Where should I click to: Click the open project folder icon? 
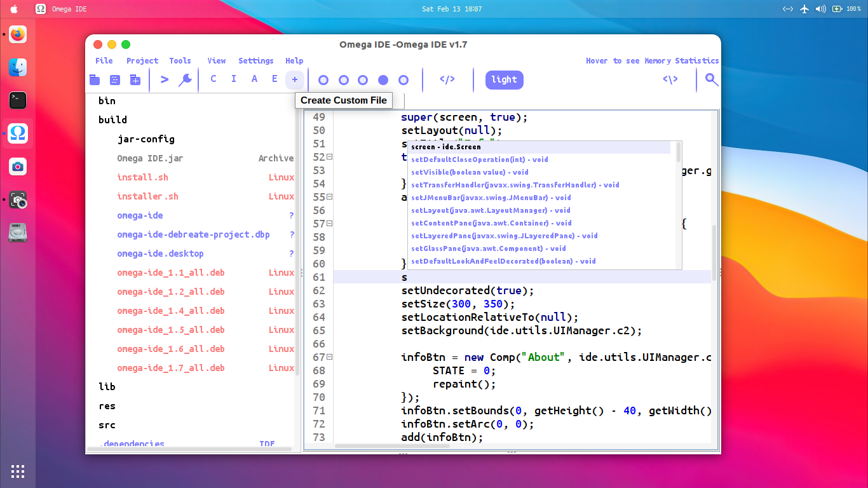click(x=95, y=79)
